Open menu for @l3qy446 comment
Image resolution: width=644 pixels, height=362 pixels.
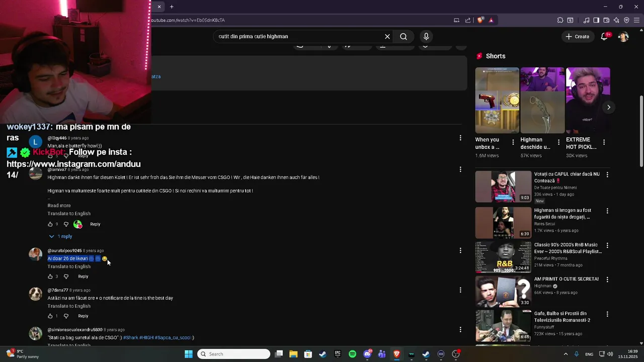(x=460, y=138)
